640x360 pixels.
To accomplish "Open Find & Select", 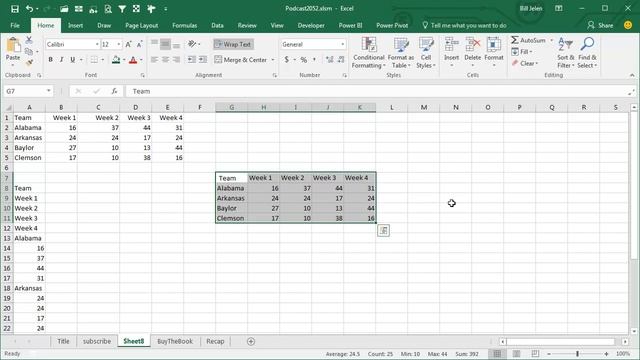I will click(587, 53).
